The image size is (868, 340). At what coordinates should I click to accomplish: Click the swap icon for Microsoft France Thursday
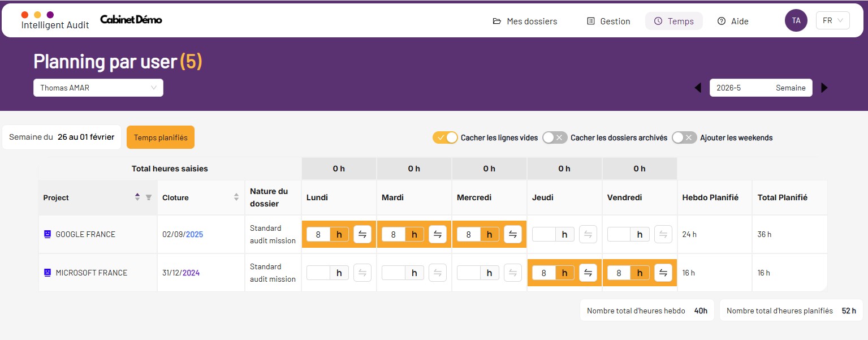pos(588,273)
